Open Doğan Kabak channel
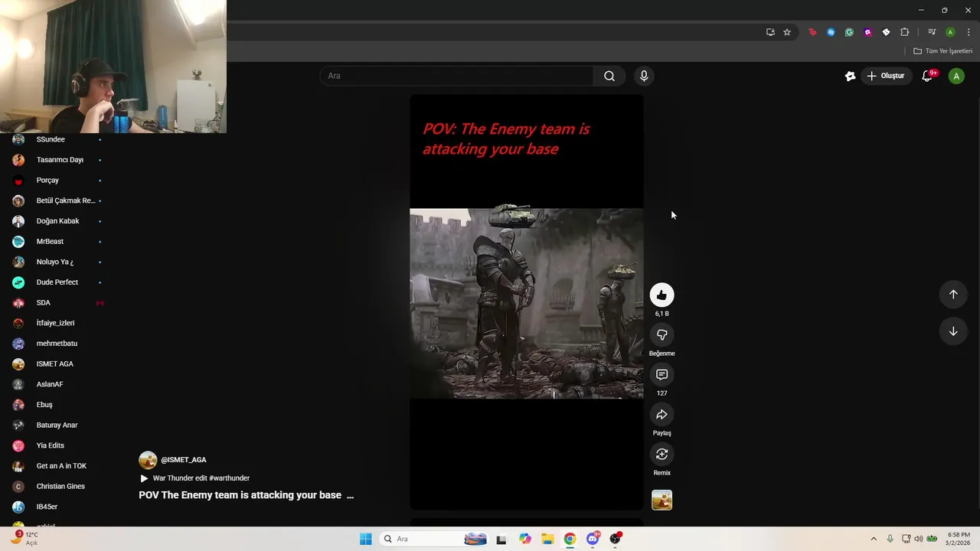The image size is (980, 551). (57, 221)
